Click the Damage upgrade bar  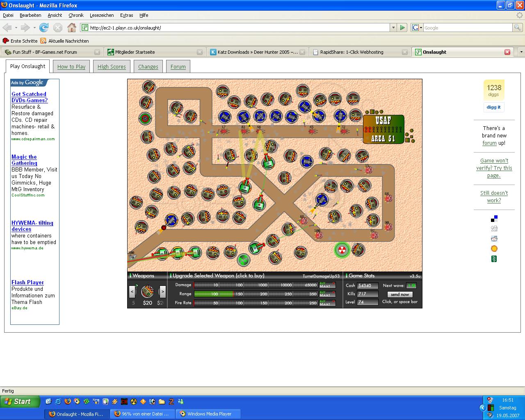click(x=256, y=285)
